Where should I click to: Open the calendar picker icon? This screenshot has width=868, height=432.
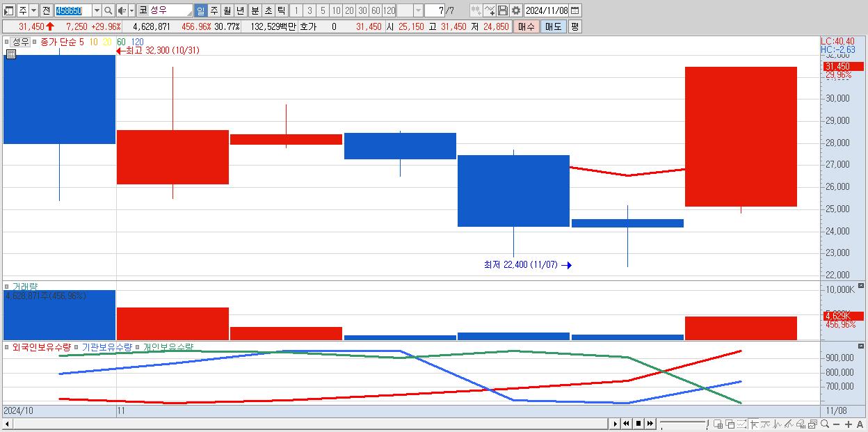tap(574, 10)
